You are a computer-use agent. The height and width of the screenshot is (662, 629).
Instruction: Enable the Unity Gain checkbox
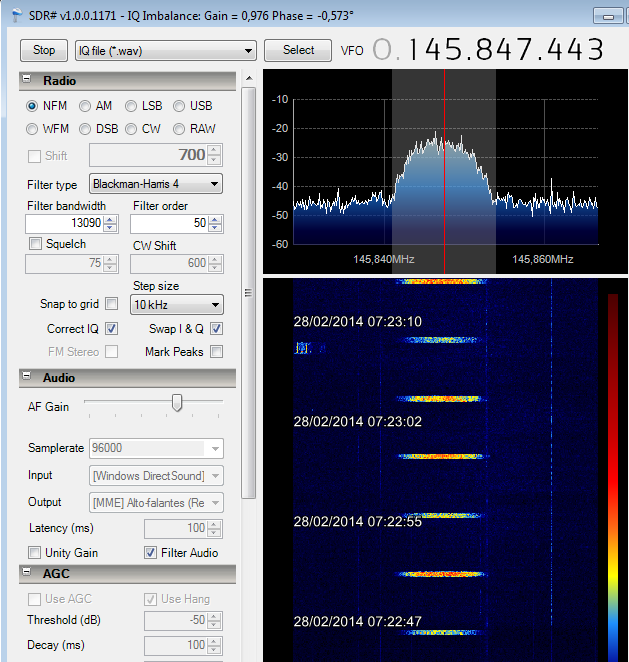(x=35, y=553)
